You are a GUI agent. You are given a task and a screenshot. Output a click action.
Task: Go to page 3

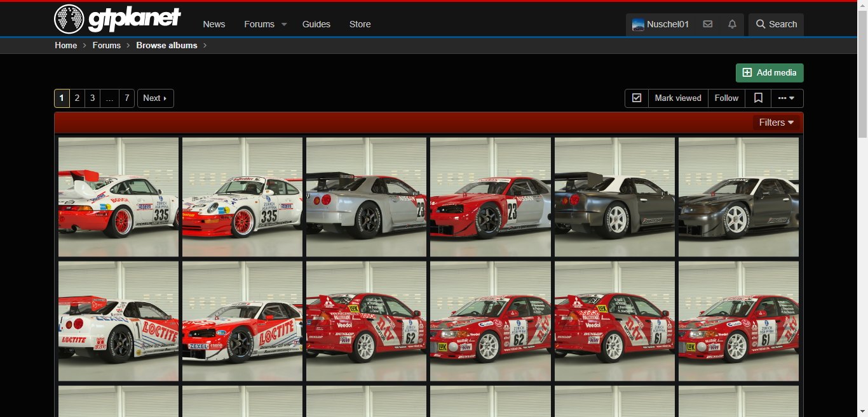point(93,98)
